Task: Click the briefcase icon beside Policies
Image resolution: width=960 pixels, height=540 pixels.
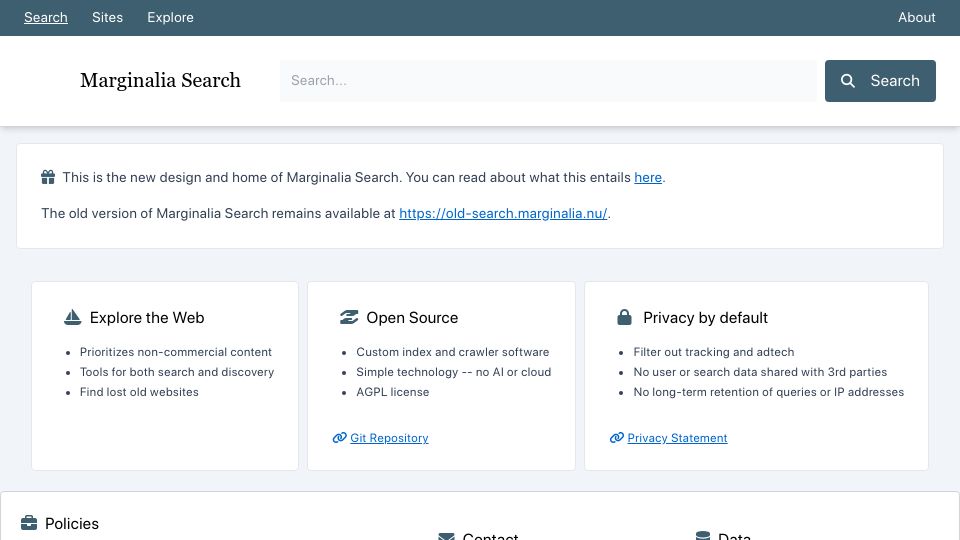Action: 29,523
